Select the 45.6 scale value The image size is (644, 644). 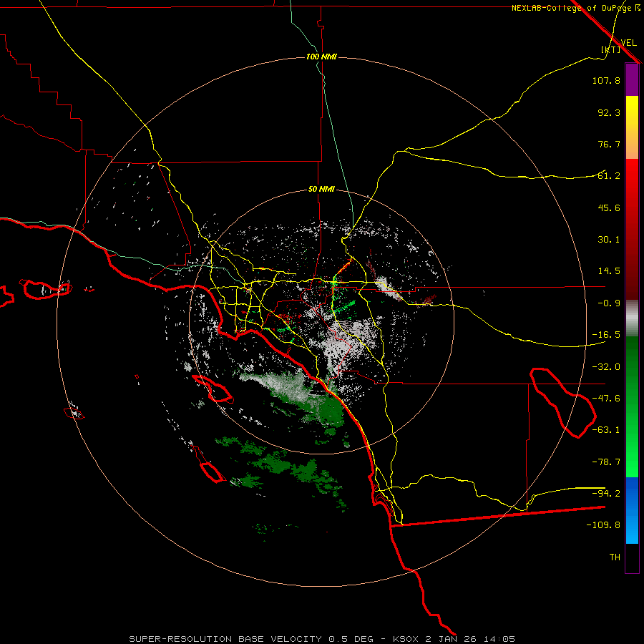point(609,208)
